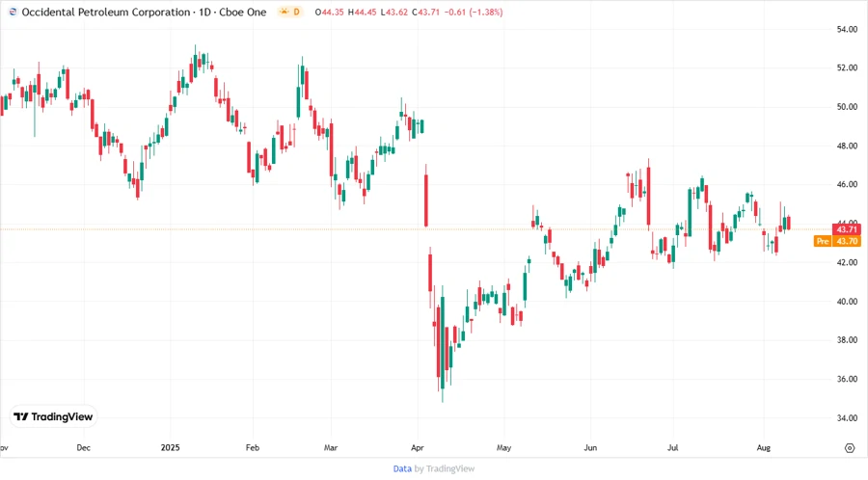Click the L43.62 low value
Image resolution: width=868 pixels, height=480 pixels.
pos(394,13)
